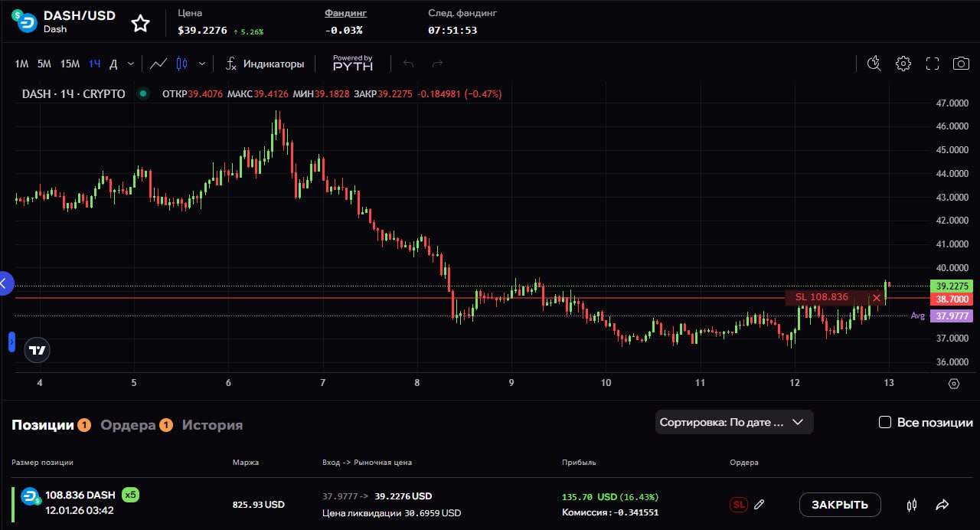Expand the timeframe interval dropdown arrow
The image size is (980, 530).
[x=131, y=64]
